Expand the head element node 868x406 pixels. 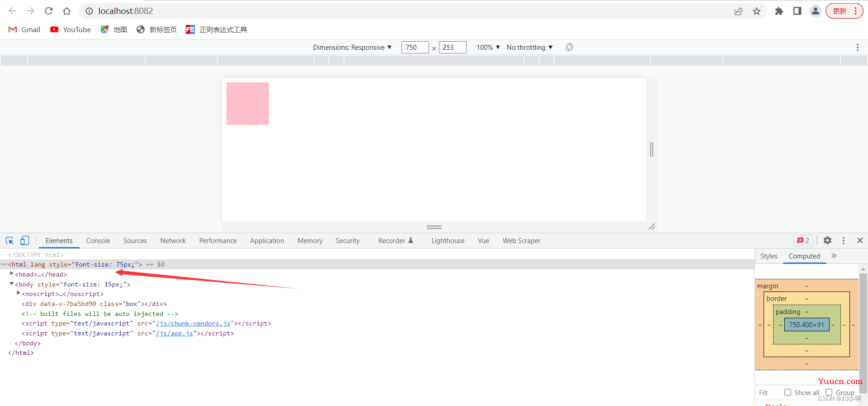[11, 274]
